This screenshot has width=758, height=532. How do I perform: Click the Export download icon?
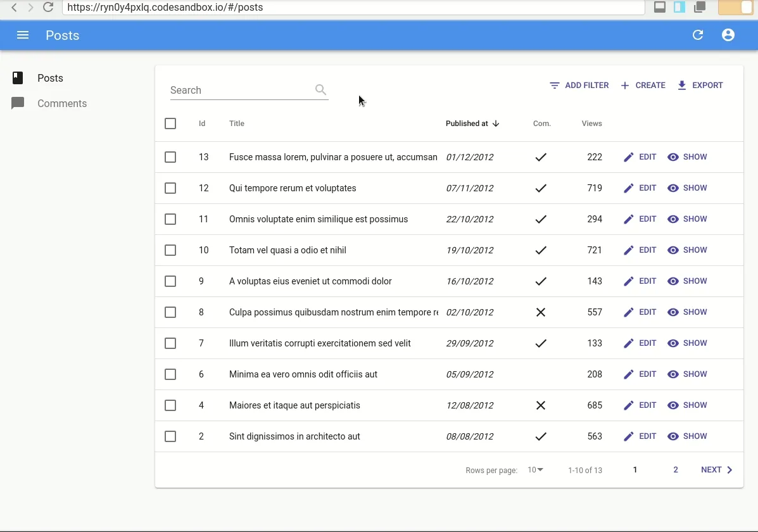coord(682,85)
